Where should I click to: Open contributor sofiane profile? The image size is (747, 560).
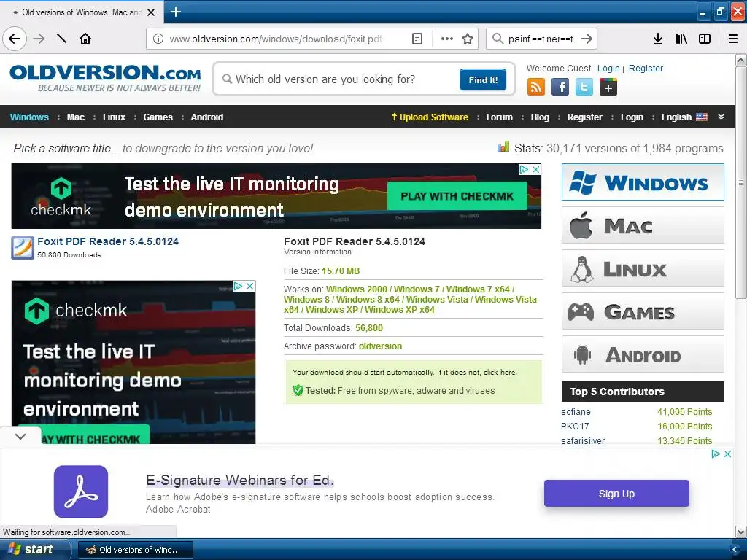pyautogui.click(x=576, y=412)
